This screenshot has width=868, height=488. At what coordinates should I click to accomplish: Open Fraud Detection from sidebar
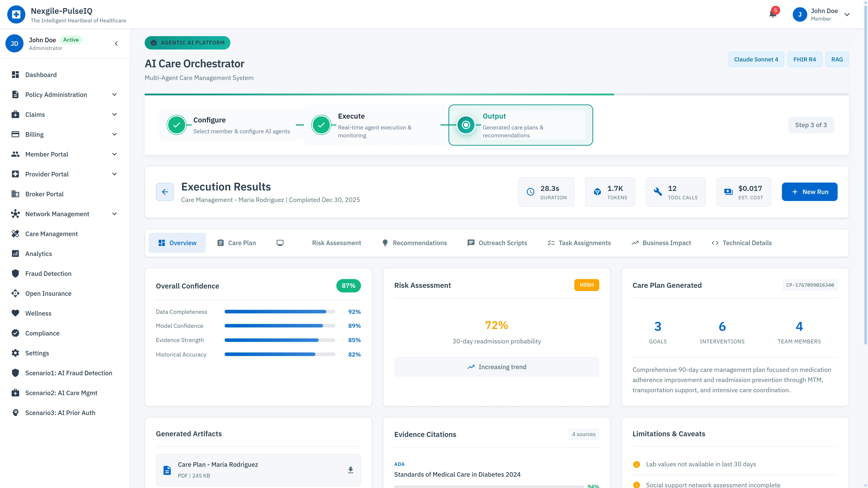pos(48,273)
